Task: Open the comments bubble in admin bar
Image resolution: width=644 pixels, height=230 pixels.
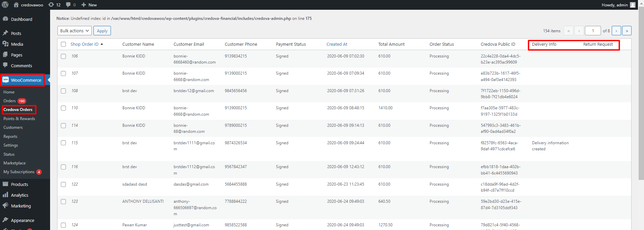Action: pyautogui.click(x=68, y=5)
